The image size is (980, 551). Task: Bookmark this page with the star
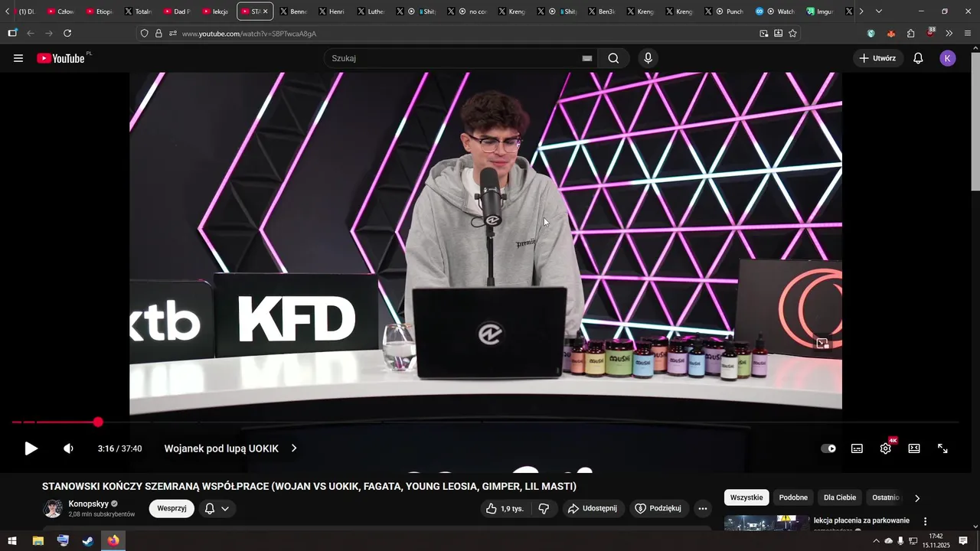792,34
